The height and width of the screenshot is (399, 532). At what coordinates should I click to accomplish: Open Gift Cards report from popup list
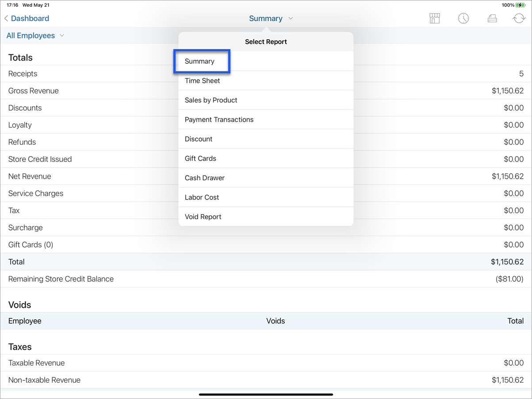point(200,158)
